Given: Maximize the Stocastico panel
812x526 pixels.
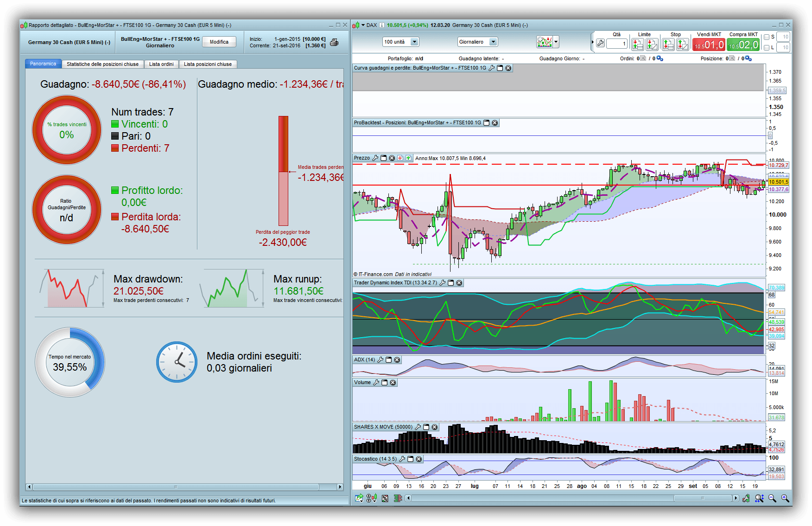Looking at the screenshot, I should coord(411,459).
